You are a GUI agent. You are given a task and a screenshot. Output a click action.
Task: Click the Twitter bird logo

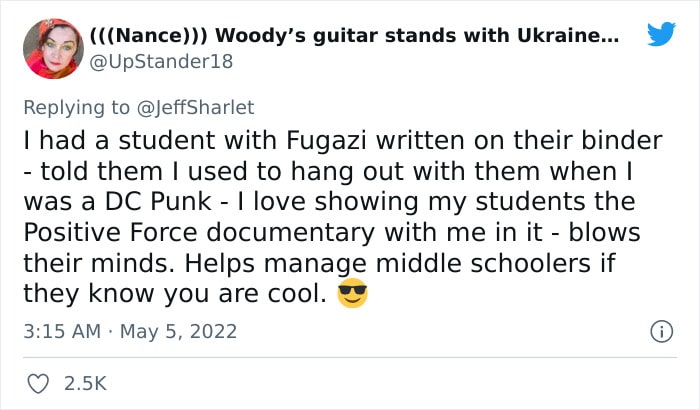click(662, 33)
